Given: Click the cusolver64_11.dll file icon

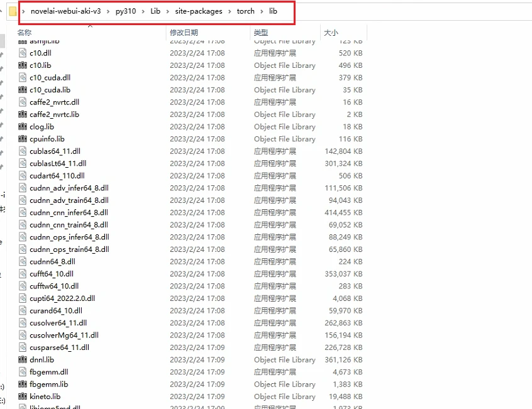Looking at the screenshot, I should pos(23,323).
